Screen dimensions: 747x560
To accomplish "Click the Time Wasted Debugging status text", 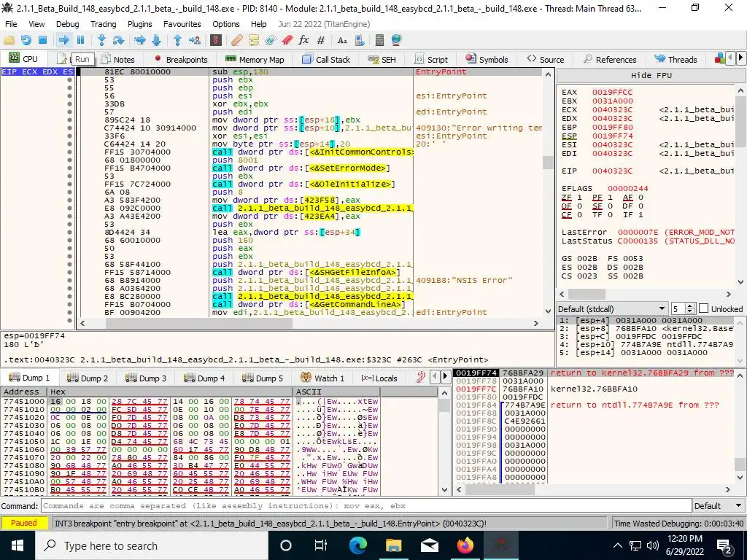I will click(x=679, y=524).
